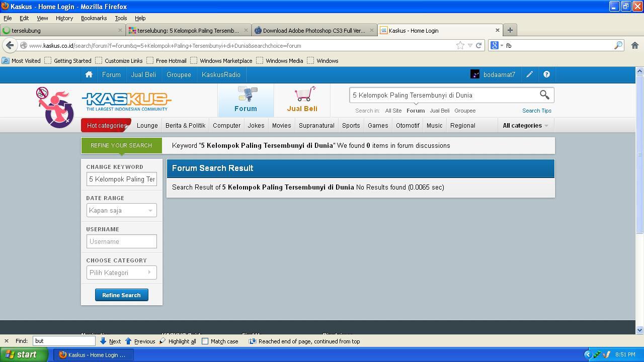Select the Jual Beli cart icon
Screen dimensions: 644x362
pyautogui.click(x=302, y=100)
